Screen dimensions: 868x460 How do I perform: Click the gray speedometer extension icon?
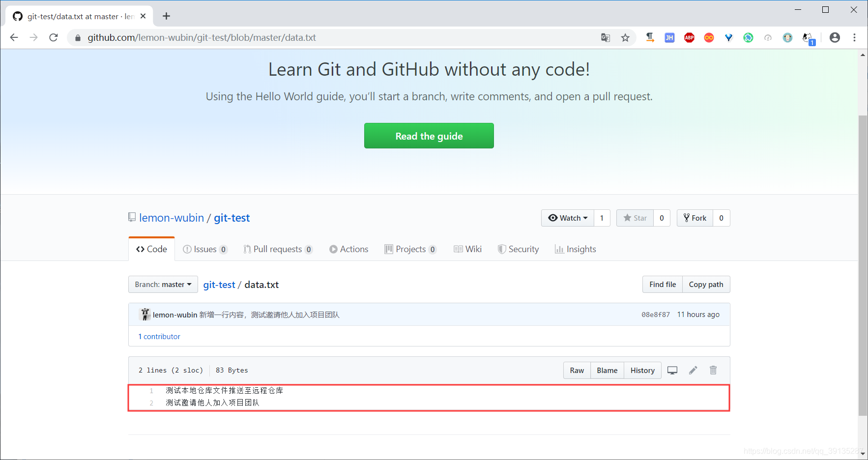point(768,38)
